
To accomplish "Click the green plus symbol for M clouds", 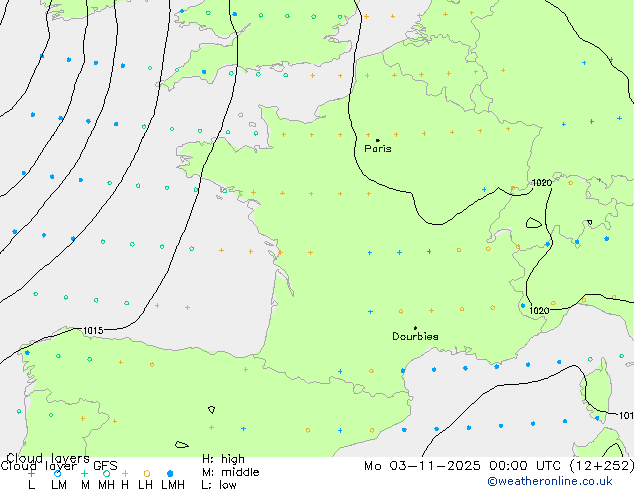I will (85, 473).
